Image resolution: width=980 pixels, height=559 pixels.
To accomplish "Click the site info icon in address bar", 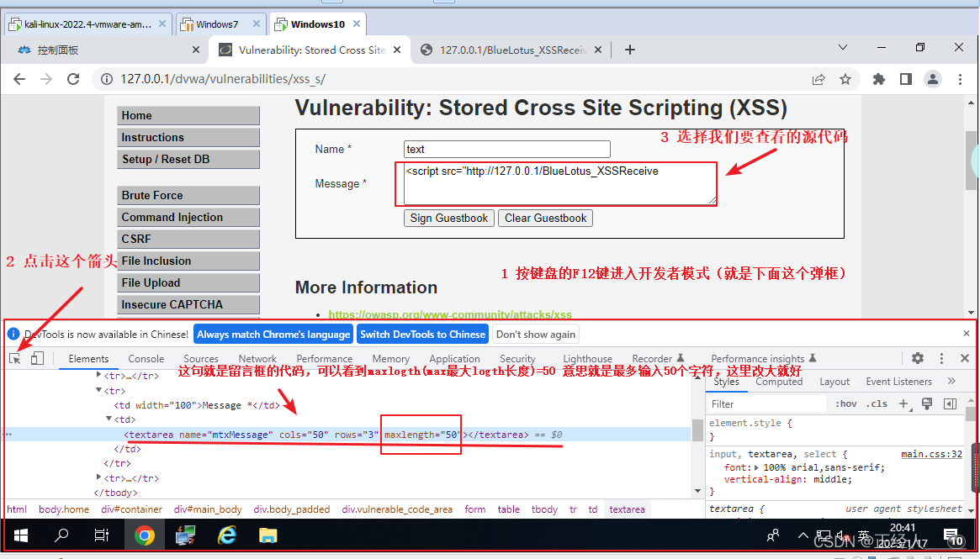I will pyautogui.click(x=107, y=79).
